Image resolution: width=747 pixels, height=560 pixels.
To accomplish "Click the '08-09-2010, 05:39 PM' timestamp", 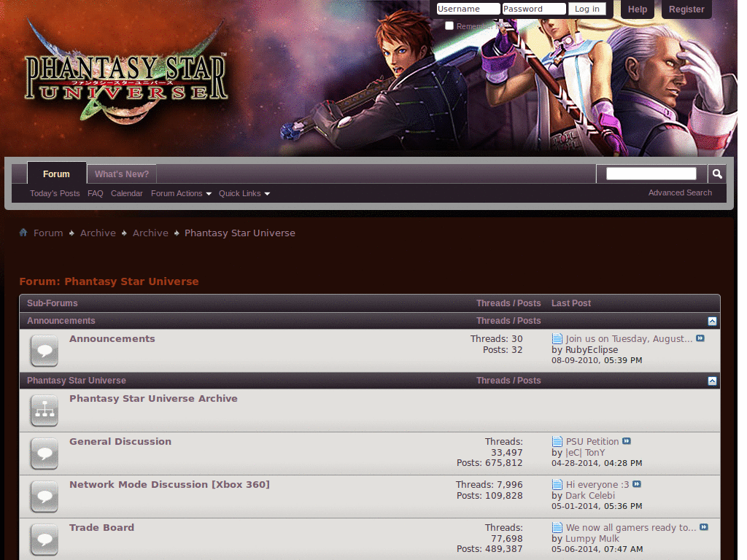I will (x=597, y=360).
